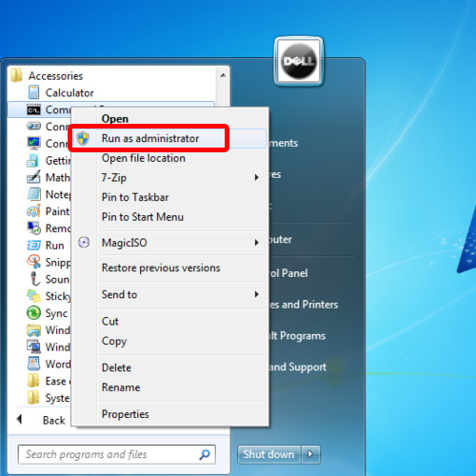Screen dimensions: 476x476
Task: Open the Computer link in Start menu
Action: [x=280, y=239]
